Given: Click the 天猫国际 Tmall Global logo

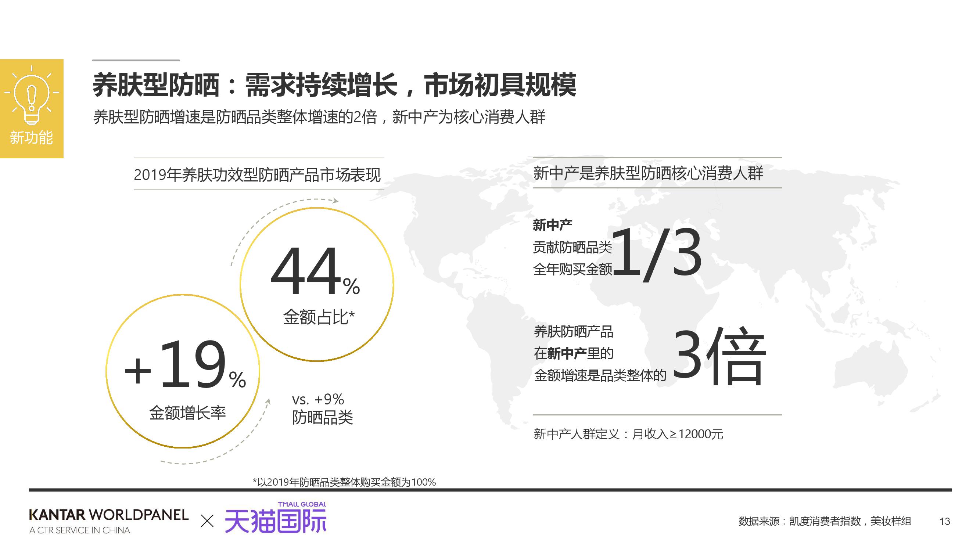Looking at the screenshot, I should (276, 519).
